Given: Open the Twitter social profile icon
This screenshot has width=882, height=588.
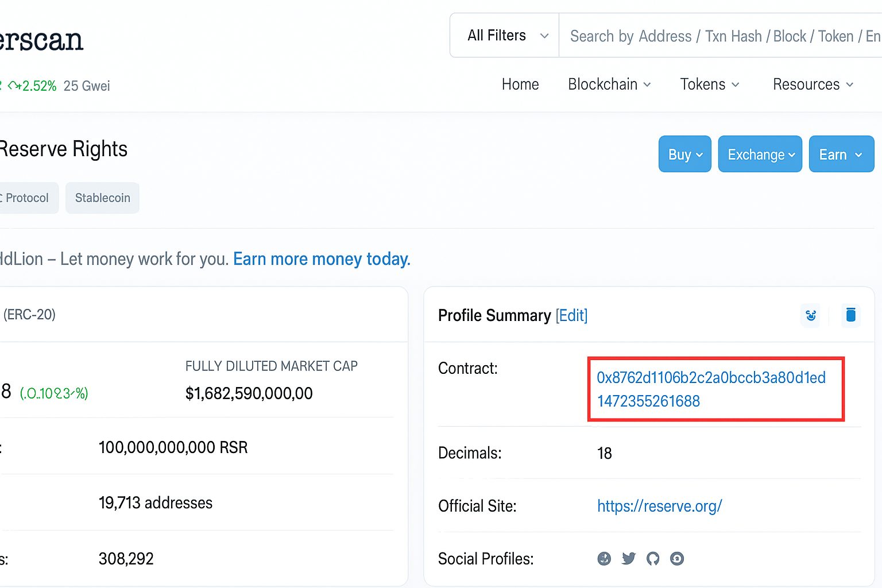Looking at the screenshot, I should tap(629, 558).
